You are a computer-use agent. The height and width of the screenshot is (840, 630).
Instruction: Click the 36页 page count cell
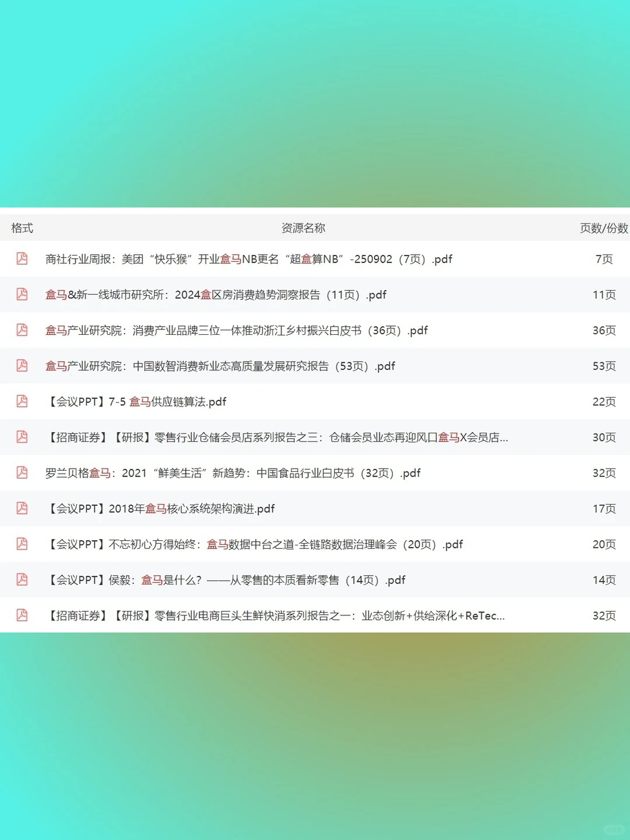[x=604, y=330]
